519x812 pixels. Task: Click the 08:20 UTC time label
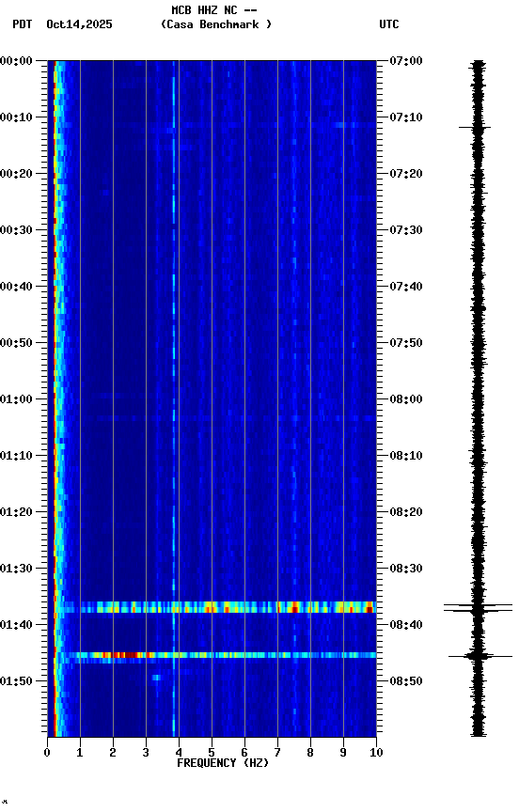tap(405, 512)
